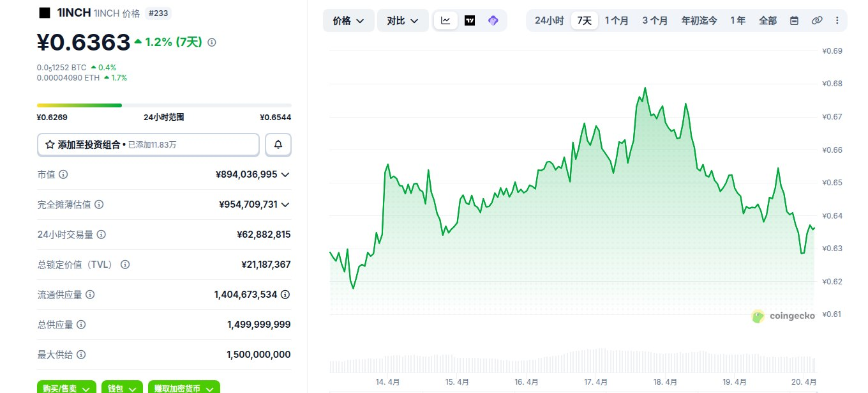The width and height of the screenshot is (868, 393).
Task: Open the 价格 dropdown
Action: click(348, 20)
